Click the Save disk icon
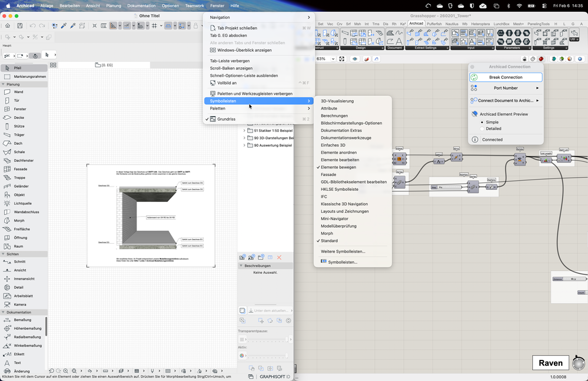 click(20, 26)
